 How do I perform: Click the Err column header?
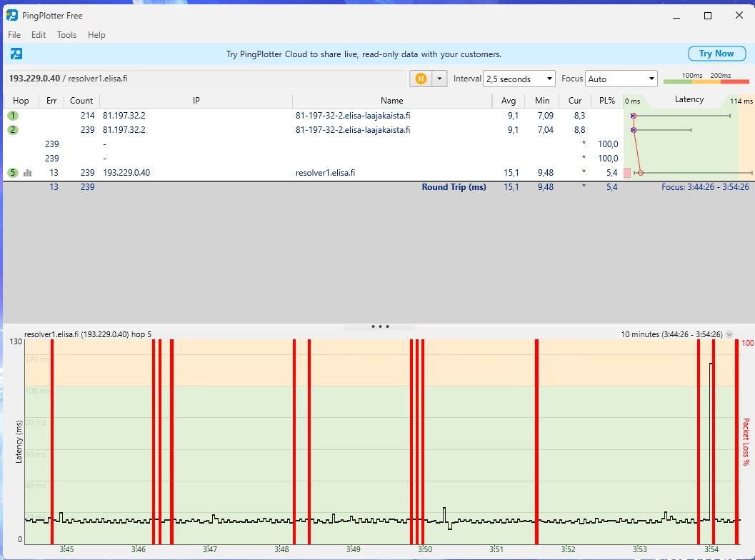pos(51,101)
